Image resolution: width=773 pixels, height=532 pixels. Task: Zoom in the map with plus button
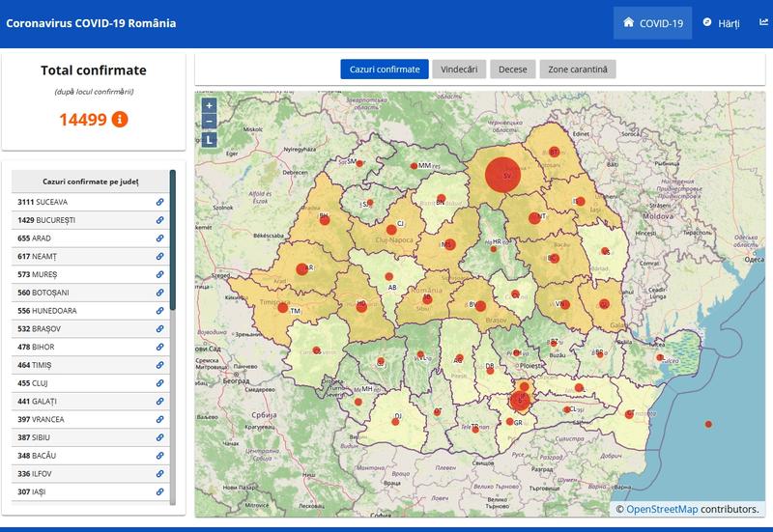click(210, 105)
